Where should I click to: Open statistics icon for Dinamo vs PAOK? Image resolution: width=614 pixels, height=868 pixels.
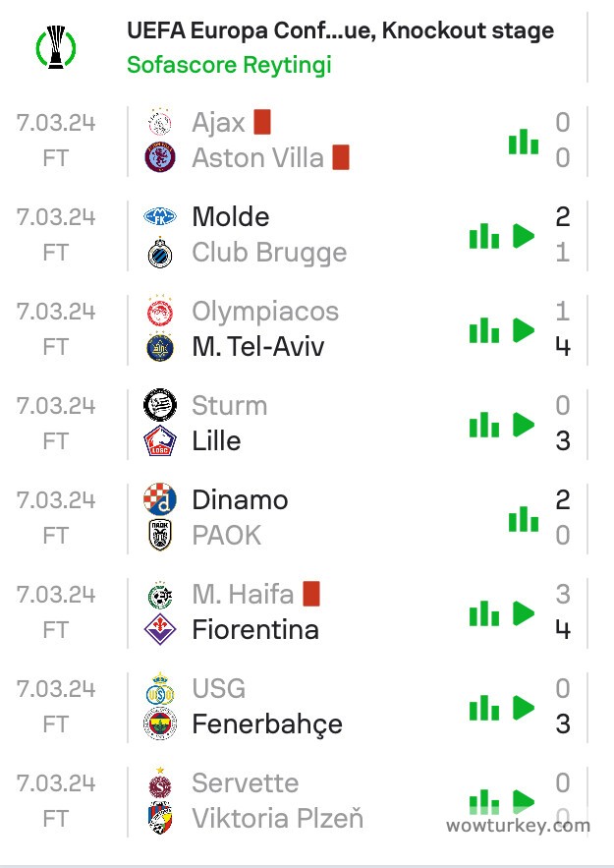523,519
